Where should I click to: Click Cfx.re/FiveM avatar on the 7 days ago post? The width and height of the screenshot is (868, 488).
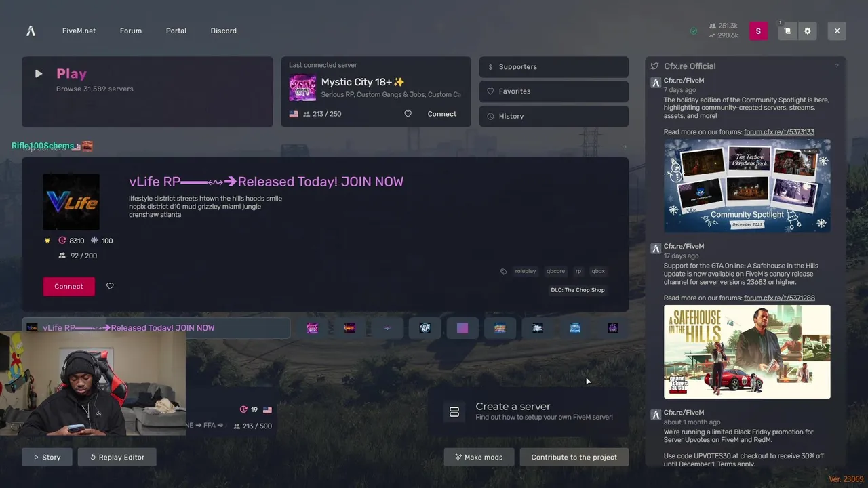[656, 83]
